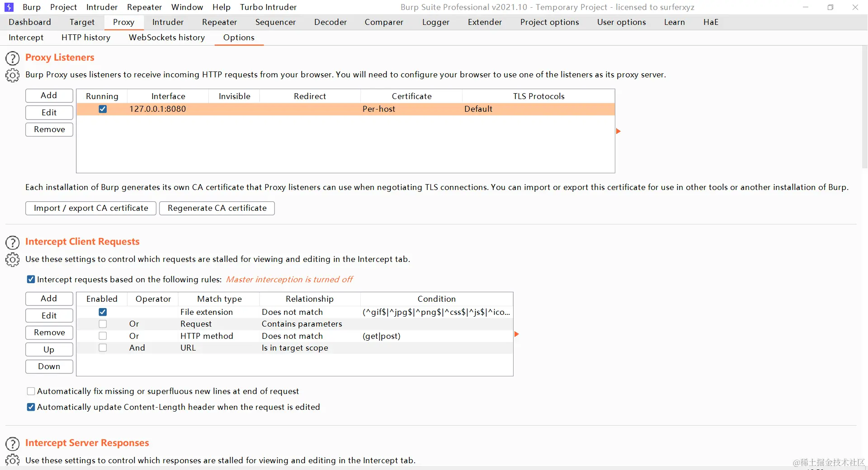The height and width of the screenshot is (470, 868).
Task: Expand arrow beside Proxy Listeners table
Action: 618,131
